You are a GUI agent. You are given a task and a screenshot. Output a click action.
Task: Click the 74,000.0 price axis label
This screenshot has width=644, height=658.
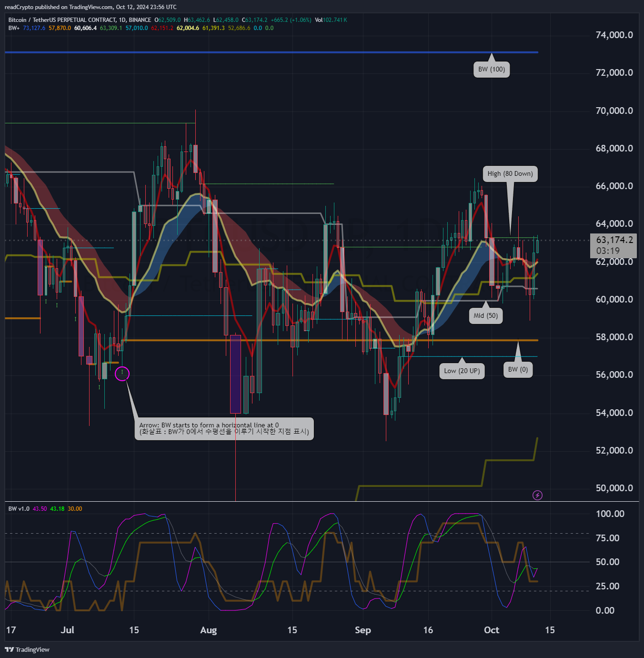(x=614, y=35)
